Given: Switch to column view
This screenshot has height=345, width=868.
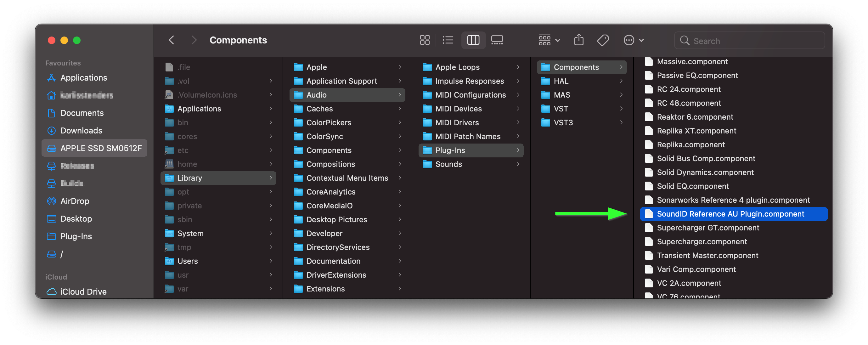Looking at the screenshot, I should coord(473,40).
